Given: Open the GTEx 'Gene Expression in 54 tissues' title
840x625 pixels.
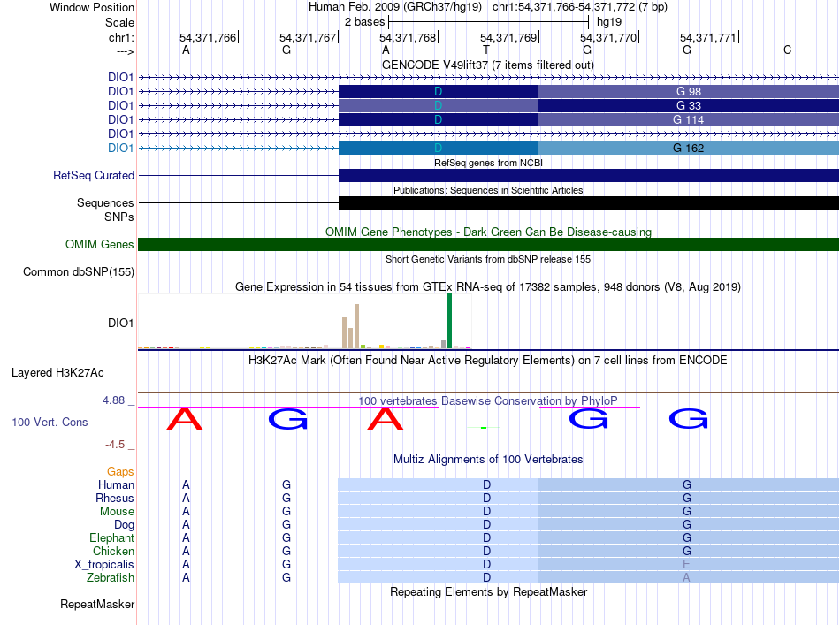Looking at the screenshot, I should click(488, 287).
